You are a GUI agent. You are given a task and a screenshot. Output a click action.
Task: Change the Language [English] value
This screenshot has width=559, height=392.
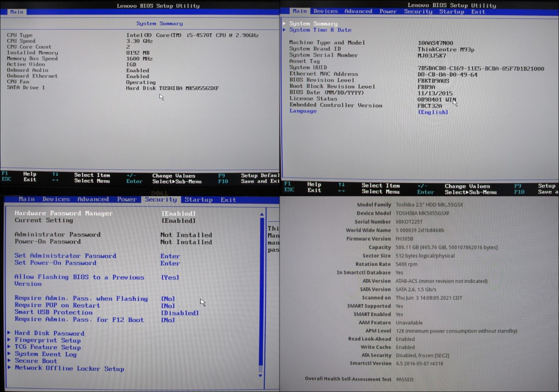pos(433,112)
